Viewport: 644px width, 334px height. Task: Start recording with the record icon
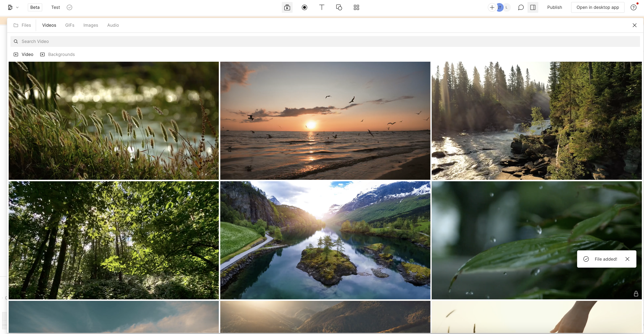[305, 8]
